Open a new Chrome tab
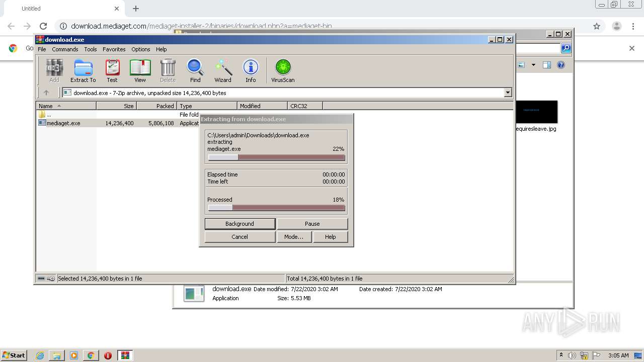This screenshot has height=362, width=644. [136, 9]
